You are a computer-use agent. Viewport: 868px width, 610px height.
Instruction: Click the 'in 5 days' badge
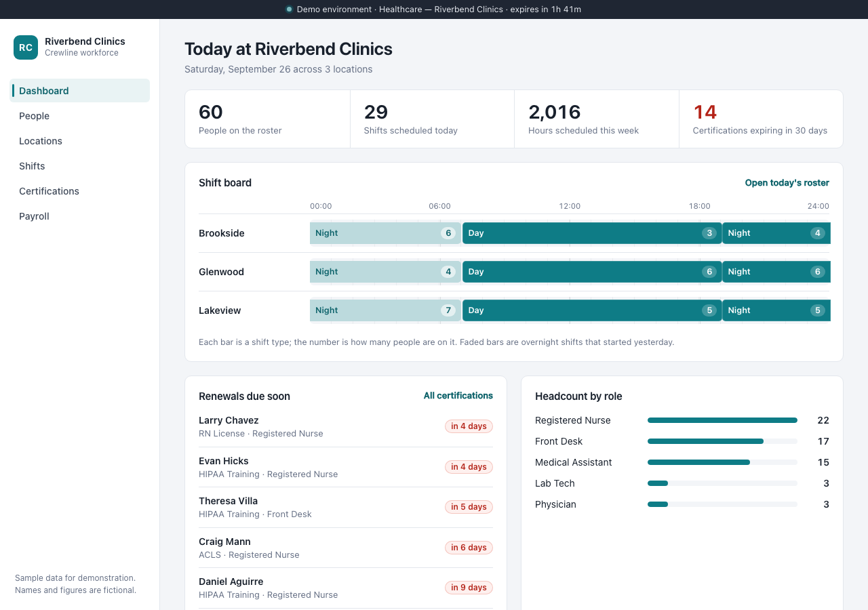(469, 507)
